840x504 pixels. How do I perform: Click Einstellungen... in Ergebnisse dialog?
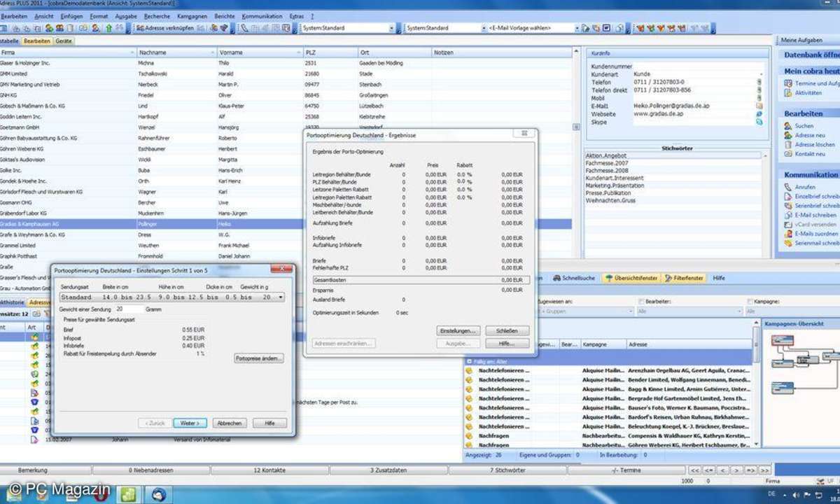458,330
